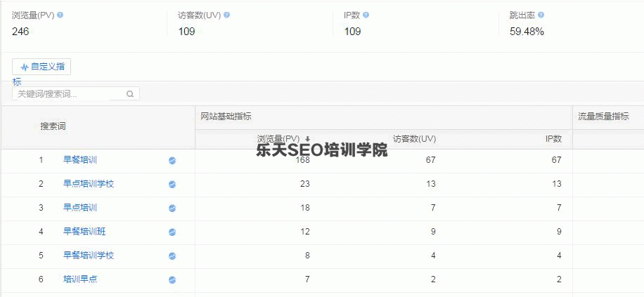This screenshot has width=644, height=297.
Task: Open trend chart icon for 早餐培训学校 row
Action: coord(172,256)
